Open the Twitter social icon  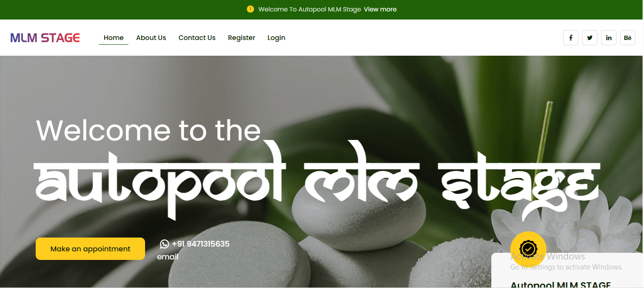589,38
